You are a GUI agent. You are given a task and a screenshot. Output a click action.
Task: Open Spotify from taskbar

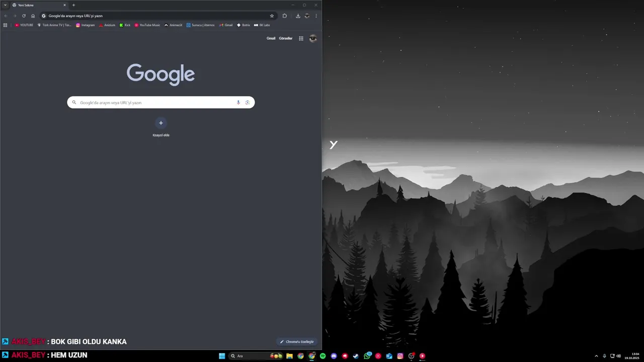click(x=323, y=356)
